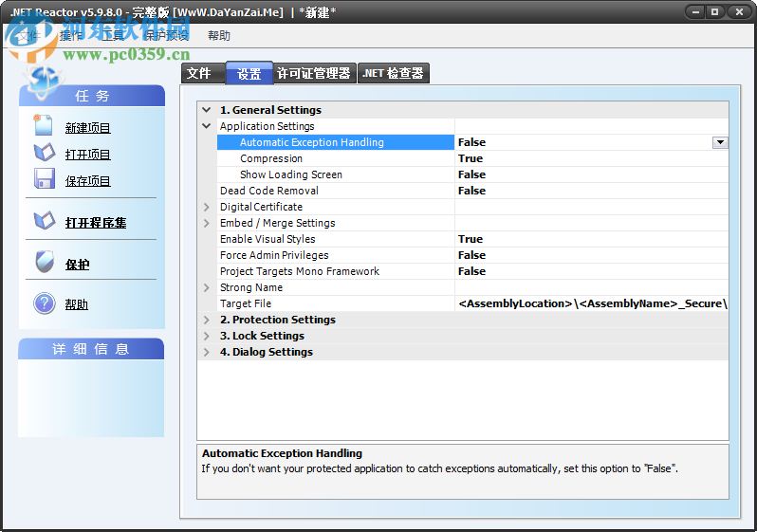
Task: Click the Mono Framework value False
Action: [471, 271]
